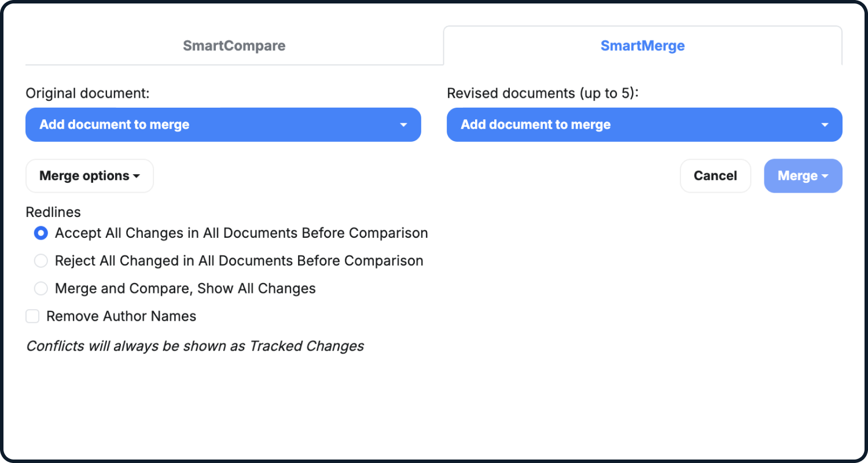
Task: Enable the Remove Author Names checkbox
Action: coord(32,317)
